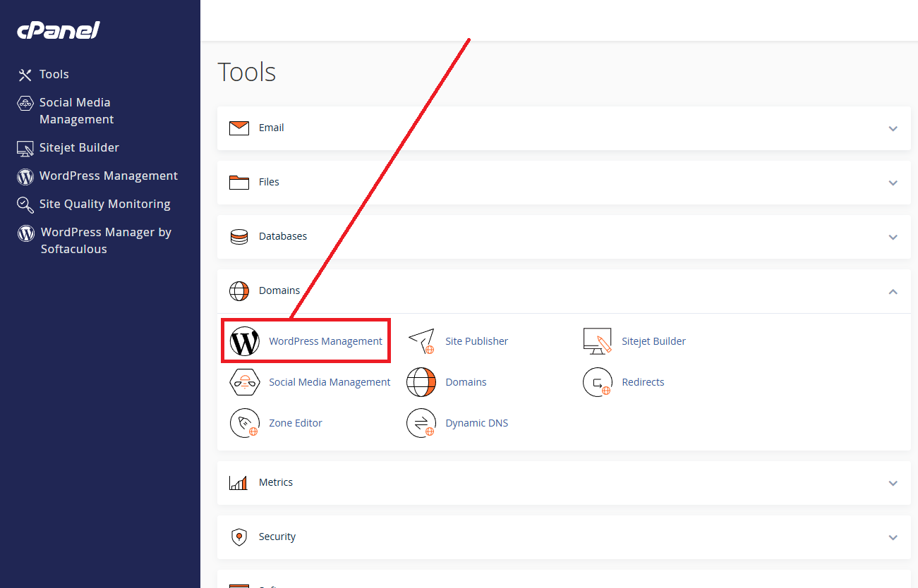
Task: Click the Domains globe section icon
Action: [x=239, y=291]
